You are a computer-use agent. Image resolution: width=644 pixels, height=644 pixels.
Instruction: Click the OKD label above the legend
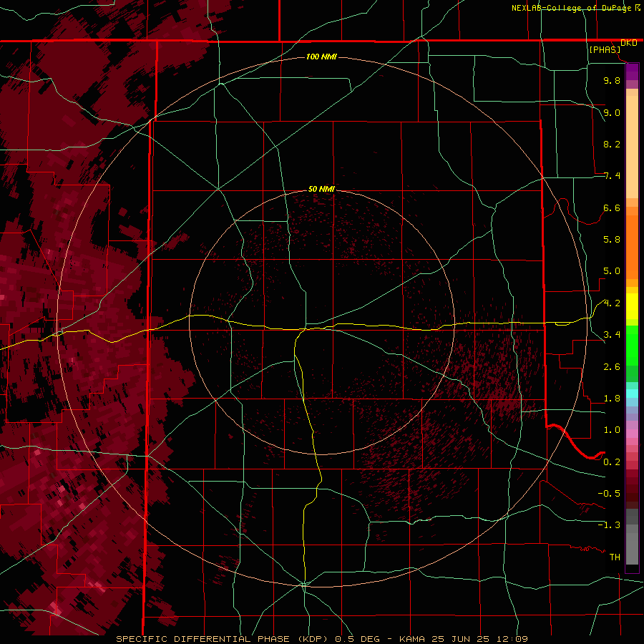[x=629, y=43]
